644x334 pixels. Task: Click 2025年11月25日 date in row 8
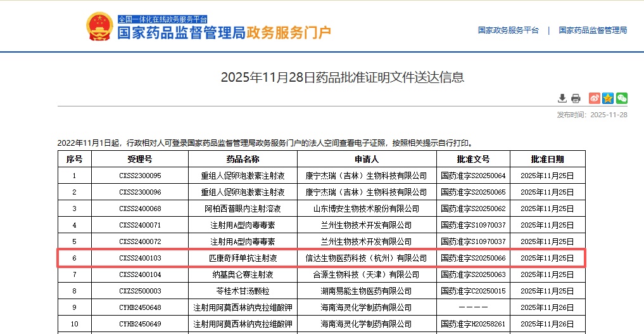[x=548, y=291]
